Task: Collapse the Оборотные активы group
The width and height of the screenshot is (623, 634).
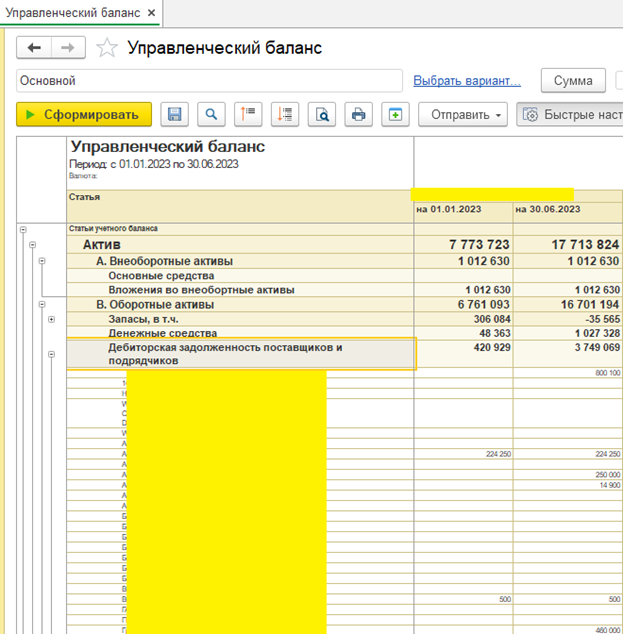Action: [x=42, y=304]
